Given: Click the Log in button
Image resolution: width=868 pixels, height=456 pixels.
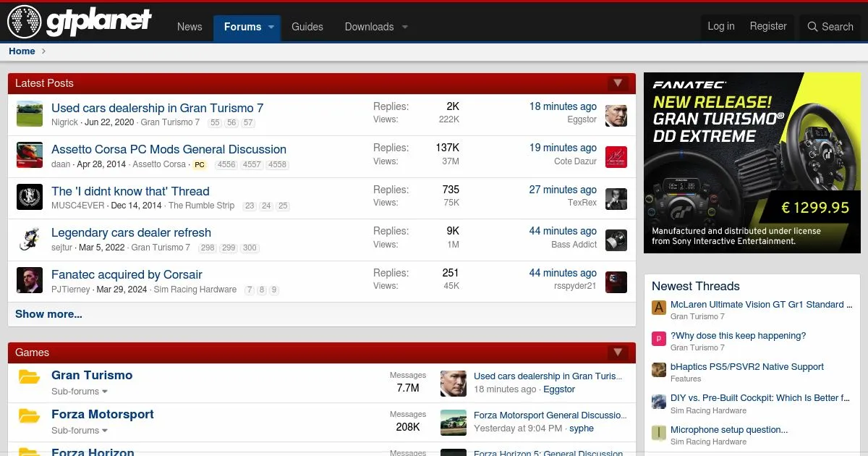Looking at the screenshot, I should [x=720, y=26].
